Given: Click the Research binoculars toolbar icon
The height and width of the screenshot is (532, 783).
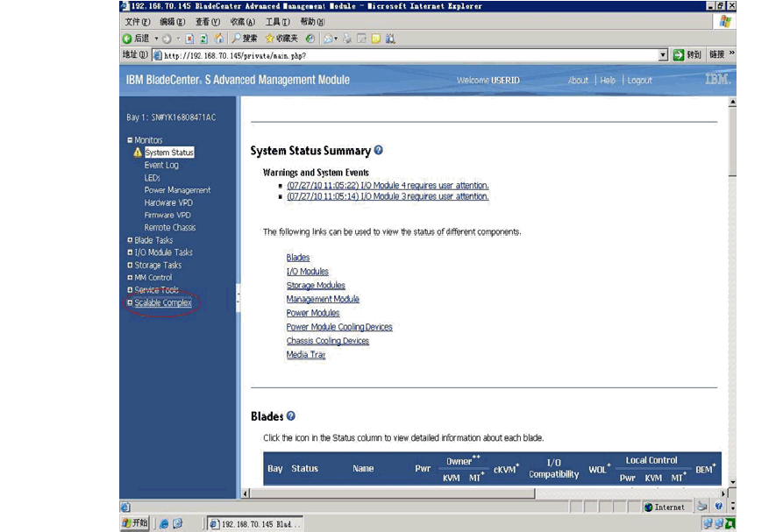Looking at the screenshot, I should (390, 39).
